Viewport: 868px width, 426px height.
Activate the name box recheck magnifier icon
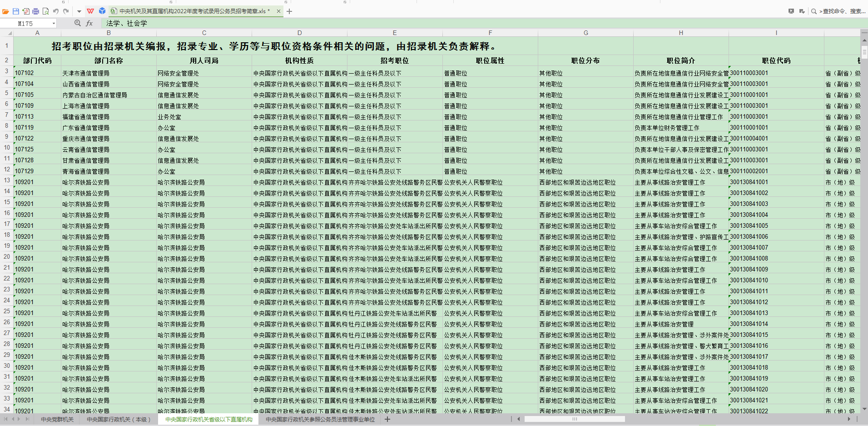point(77,23)
